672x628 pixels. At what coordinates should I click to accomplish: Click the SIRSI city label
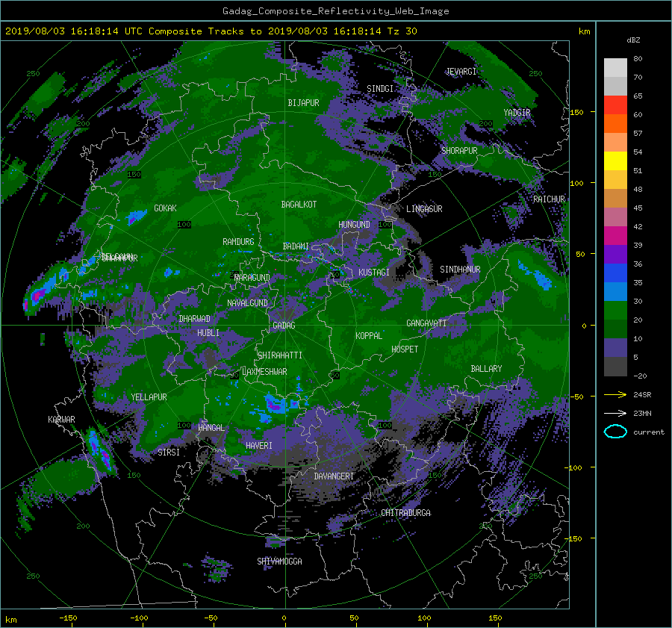[x=169, y=453]
